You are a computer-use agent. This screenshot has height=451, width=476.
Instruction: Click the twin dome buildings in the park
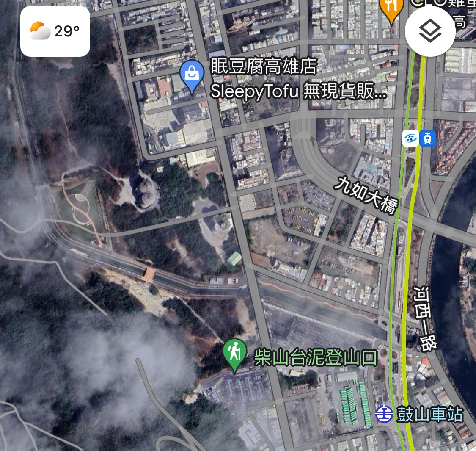[145, 192]
